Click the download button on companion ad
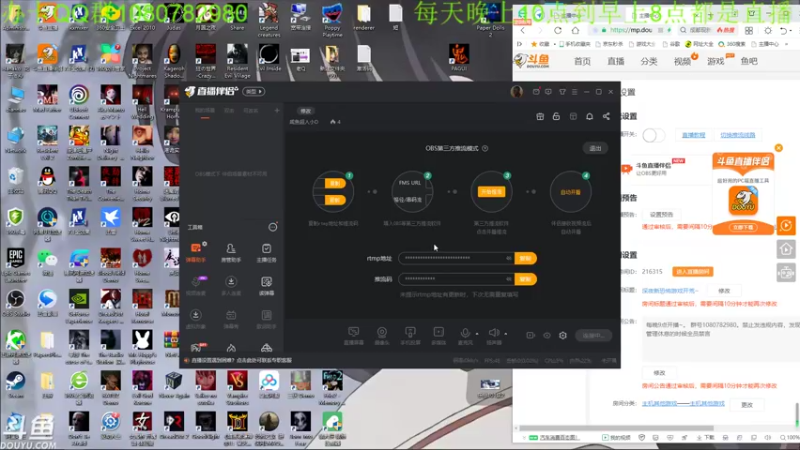Image resolution: width=800 pixels, height=450 pixels. [743, 227]
